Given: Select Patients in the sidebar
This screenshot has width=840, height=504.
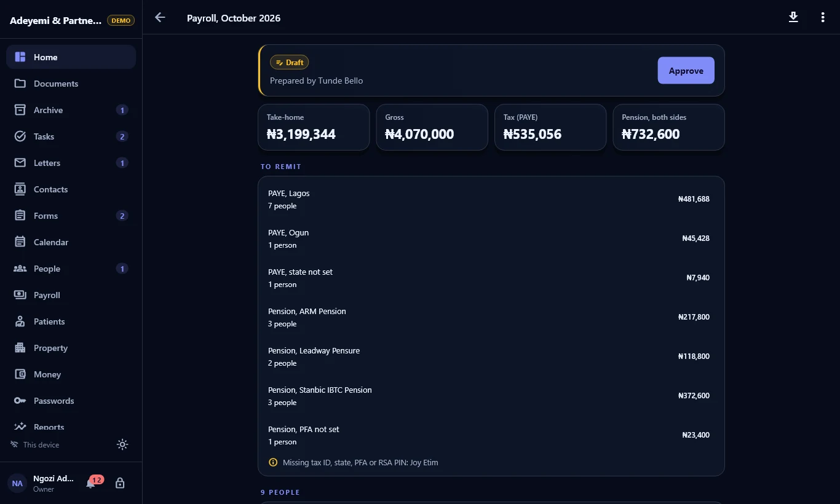Looking at the screenshot, I should pos(71,321).
